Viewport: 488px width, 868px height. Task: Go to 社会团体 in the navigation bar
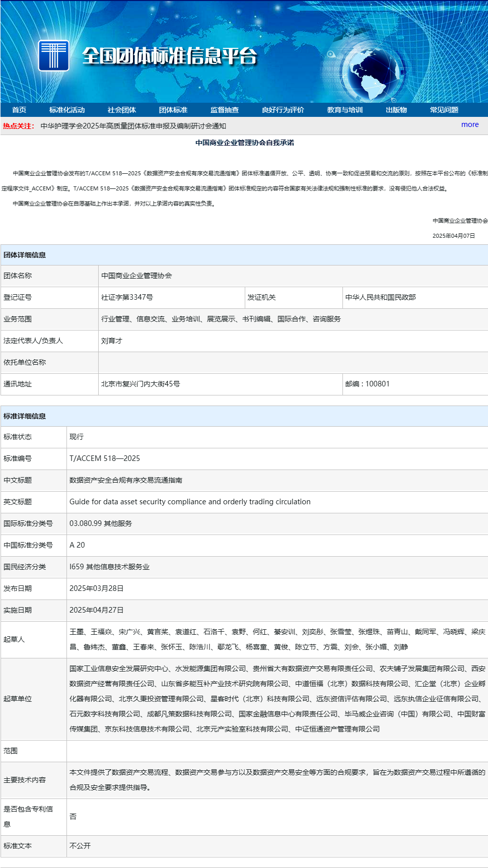pos(122,110)
